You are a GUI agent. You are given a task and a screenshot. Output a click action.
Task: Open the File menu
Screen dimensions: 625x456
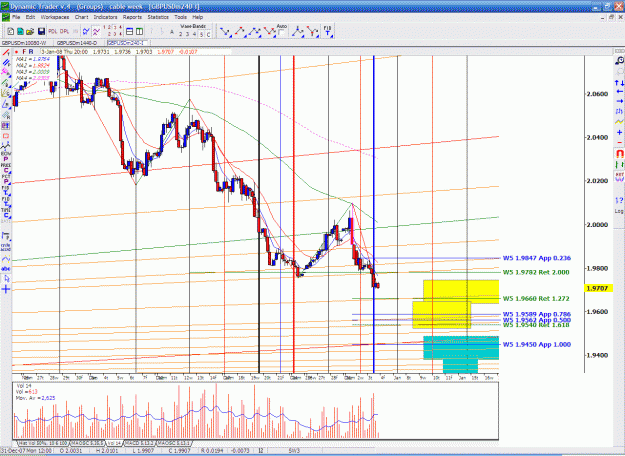point(16,17)
